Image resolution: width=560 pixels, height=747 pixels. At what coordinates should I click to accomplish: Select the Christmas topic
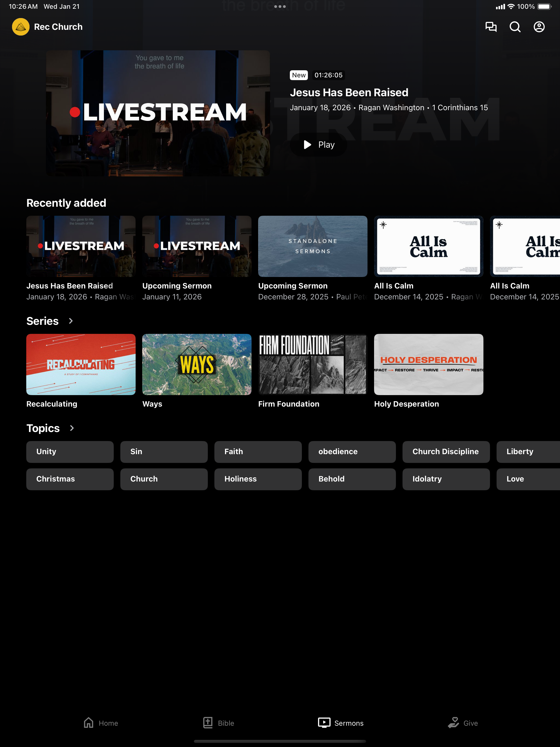(x=70, y=479)
